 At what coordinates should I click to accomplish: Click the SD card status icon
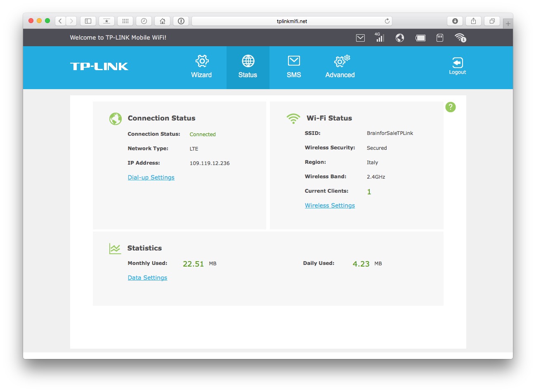coord(440,38)
